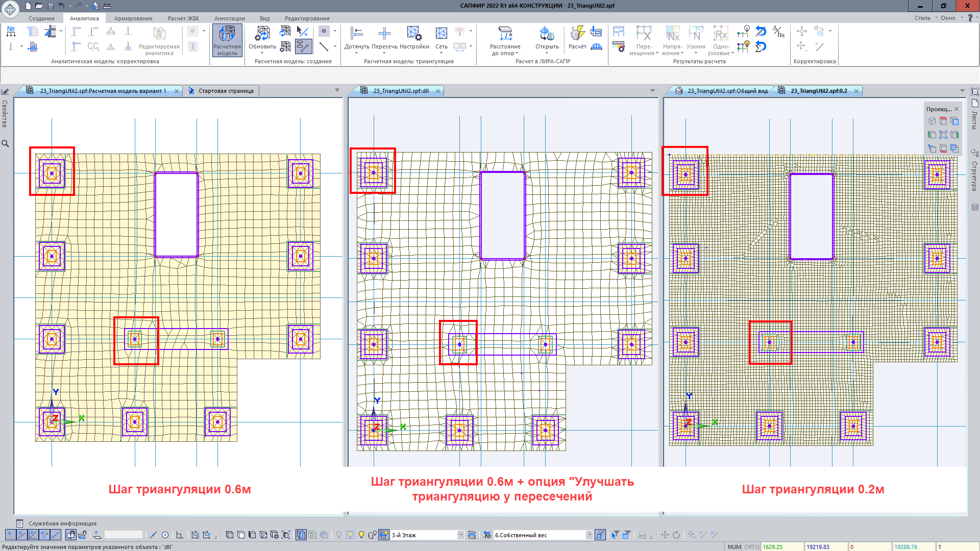Open the 6.Собственный вес load case dropdown

[x=590, y=535]
